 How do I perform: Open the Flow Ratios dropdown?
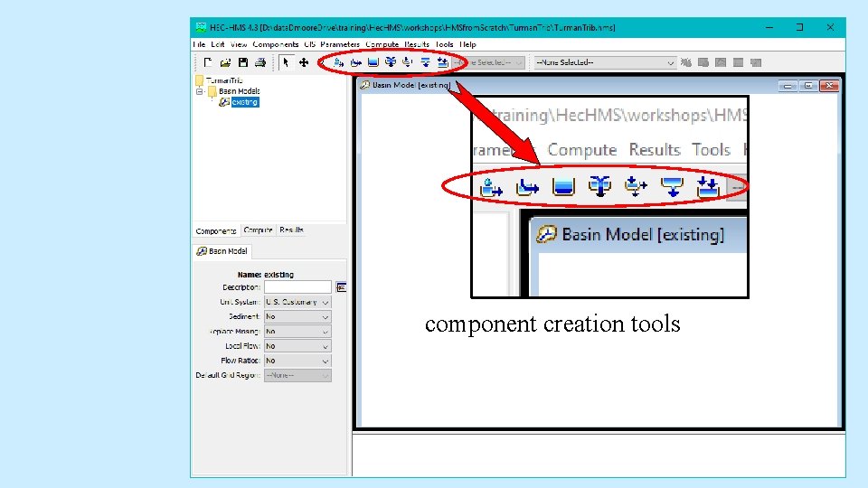297,361
